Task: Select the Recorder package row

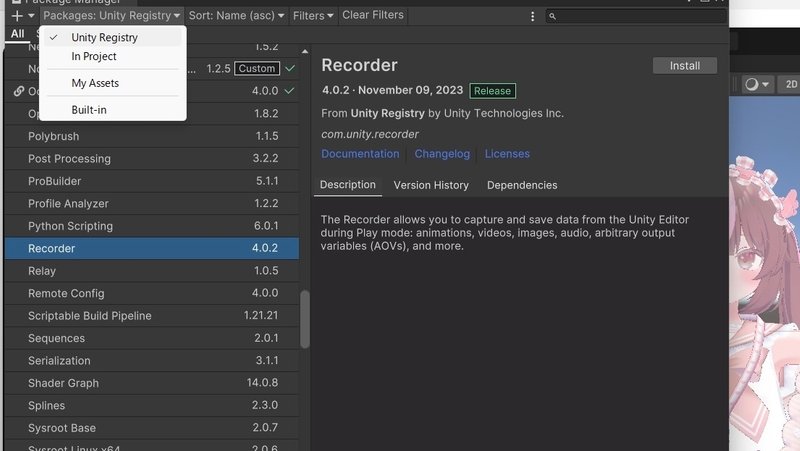Action: click(152, 248)
